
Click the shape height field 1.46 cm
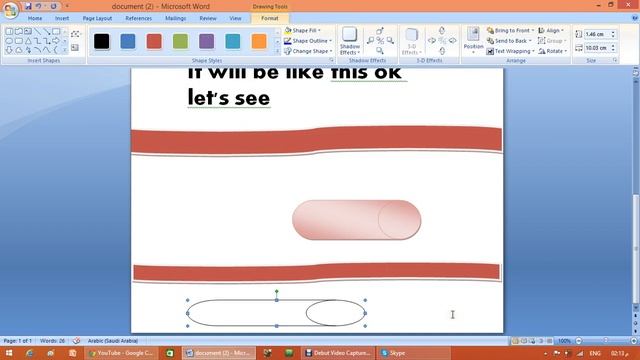(x=597, y=34)
